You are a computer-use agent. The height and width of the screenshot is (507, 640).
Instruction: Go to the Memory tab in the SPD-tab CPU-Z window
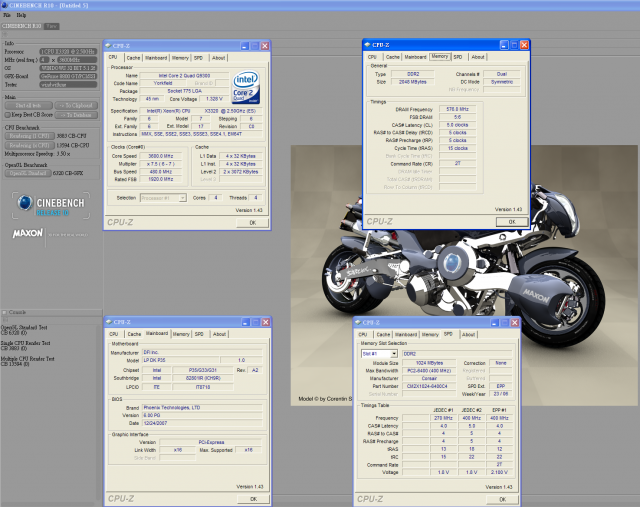[x=430, y=335]
